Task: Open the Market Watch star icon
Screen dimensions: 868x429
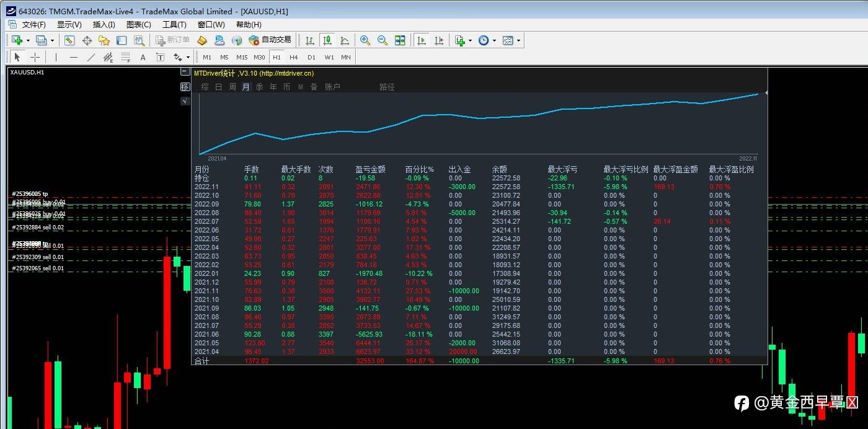Action: point(104,40)
